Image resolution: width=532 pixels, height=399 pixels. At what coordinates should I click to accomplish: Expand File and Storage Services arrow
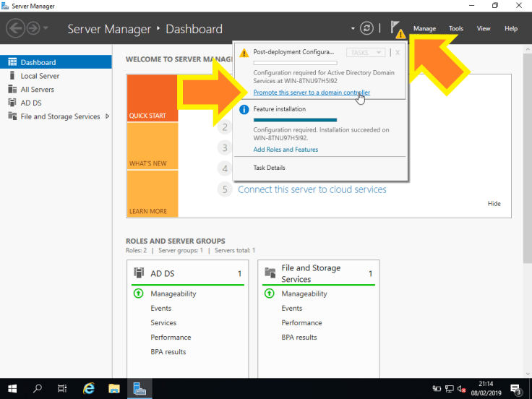pos(108,116)
